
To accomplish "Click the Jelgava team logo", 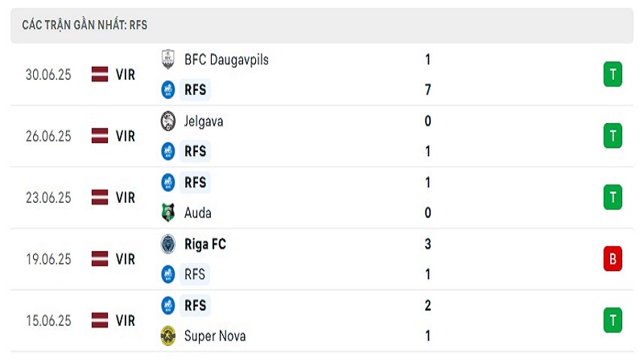I will (x=168, y=121).
